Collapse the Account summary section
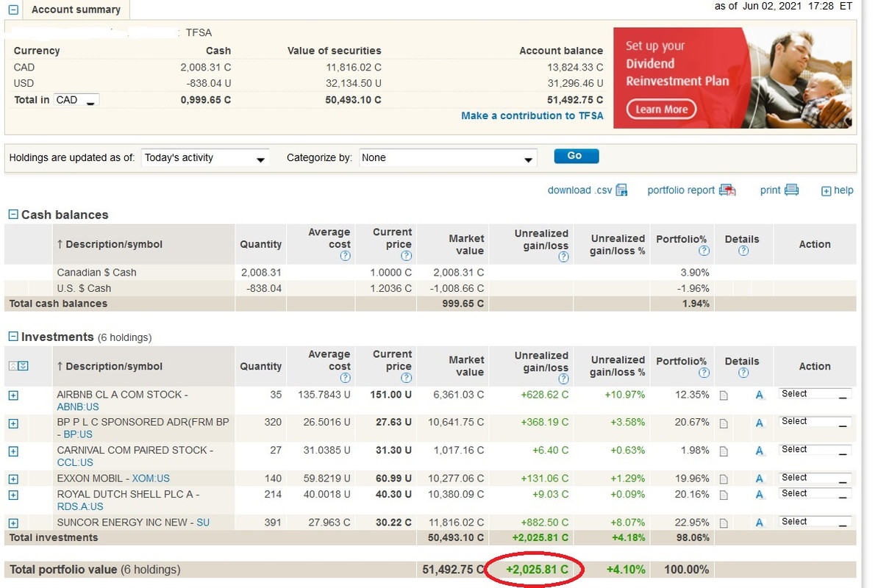This screenshot has width=878, height=588. point(13,10)
